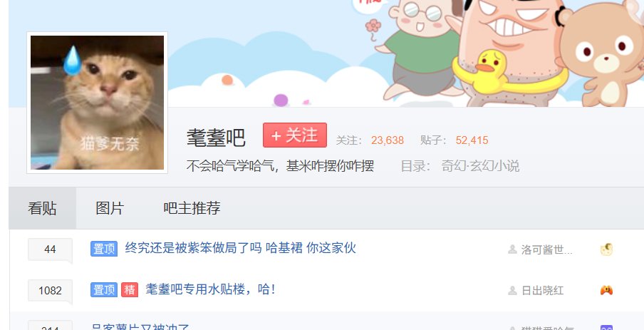Open the 图片 tab
644x330 pixels.
coord(110,208)
